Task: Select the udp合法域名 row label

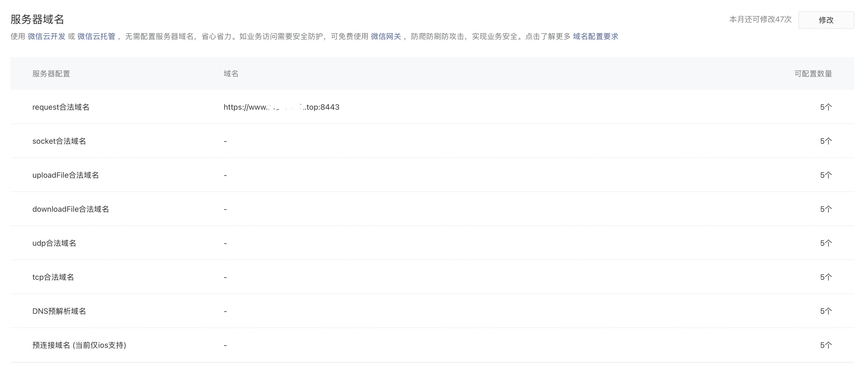Action: pyautogui.click(x=54, y=243)
